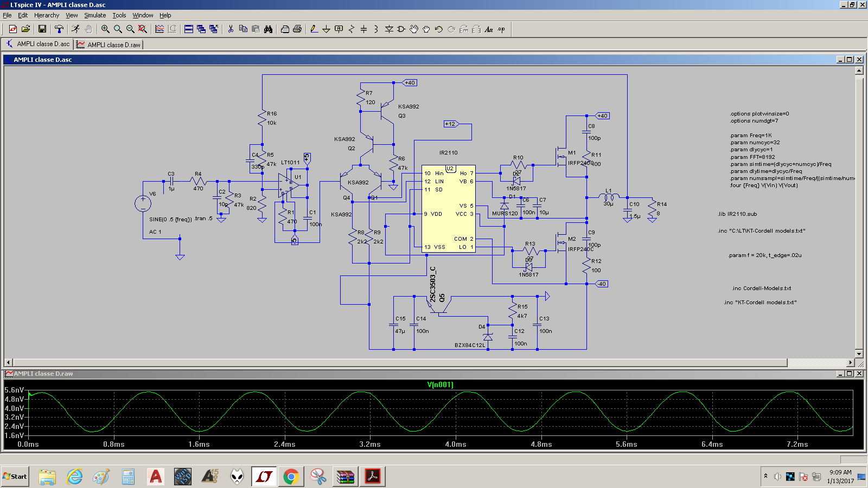The width and height of the screenshot is (868, 488).
Task: Open the View menu
Action: click(72, 15)
